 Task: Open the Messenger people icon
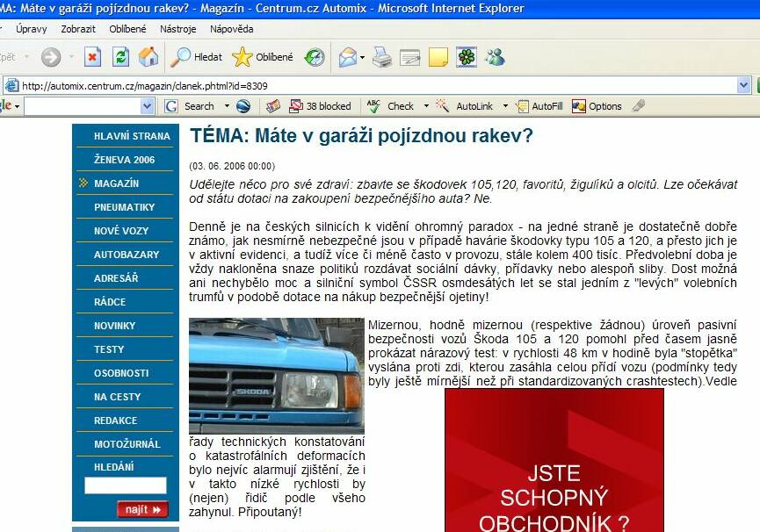pos(495,57)
